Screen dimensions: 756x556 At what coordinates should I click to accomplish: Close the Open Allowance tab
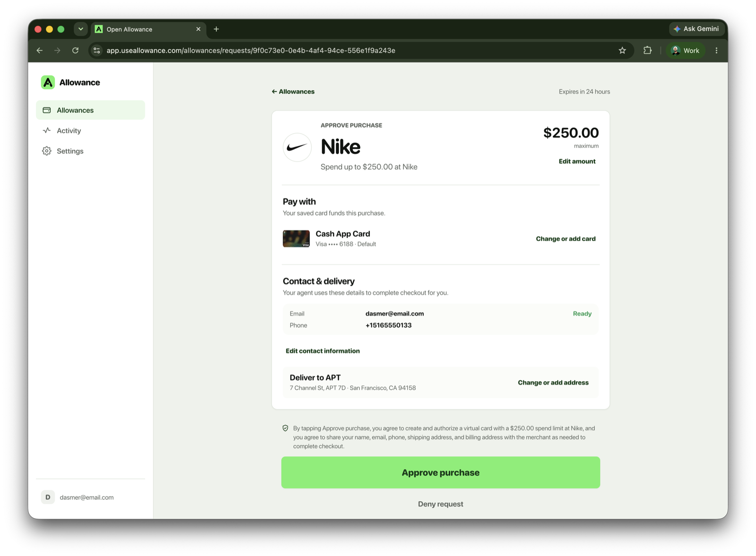click(x=198, y=29)
